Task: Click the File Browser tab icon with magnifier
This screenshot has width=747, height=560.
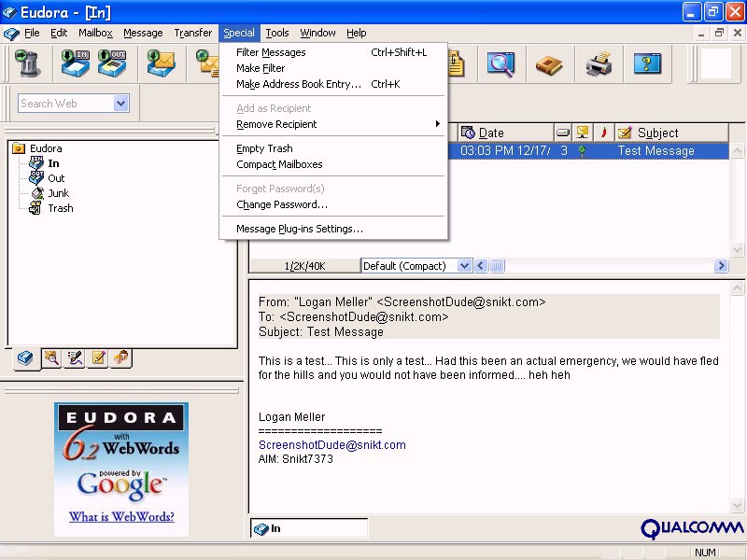Action: (51, 358)
